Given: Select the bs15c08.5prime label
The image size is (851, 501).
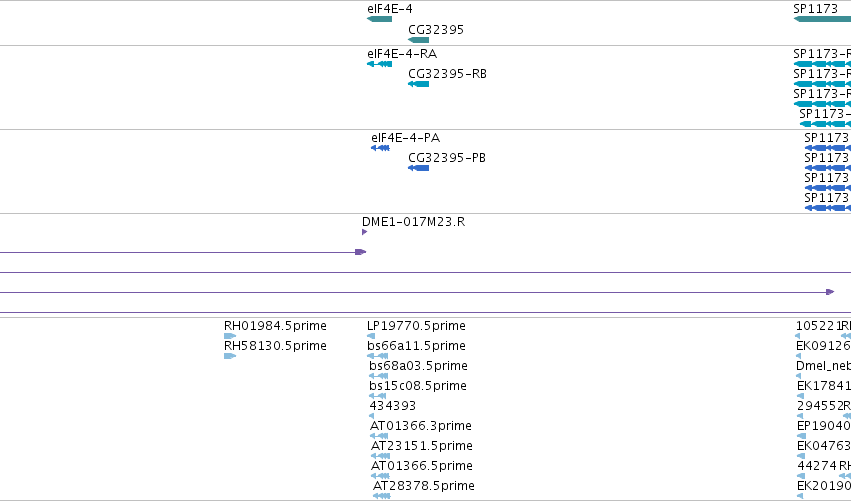Looking at the screenshot, I should tap(418, 385).
